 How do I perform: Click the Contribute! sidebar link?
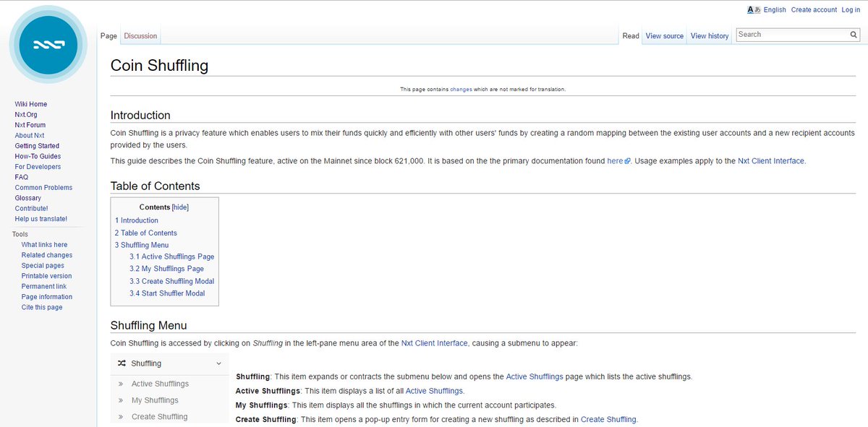click(x=31, y=208)
